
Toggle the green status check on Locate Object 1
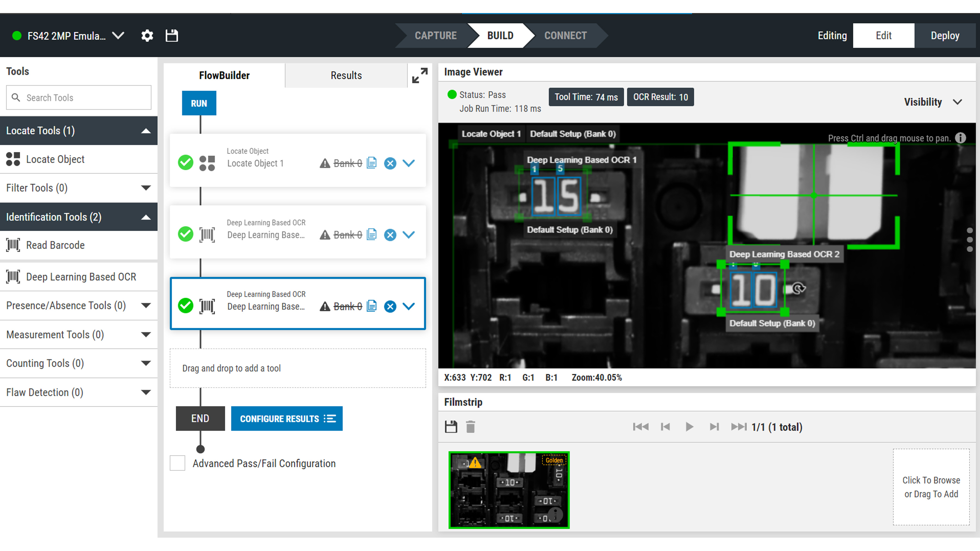coord(185,163)
